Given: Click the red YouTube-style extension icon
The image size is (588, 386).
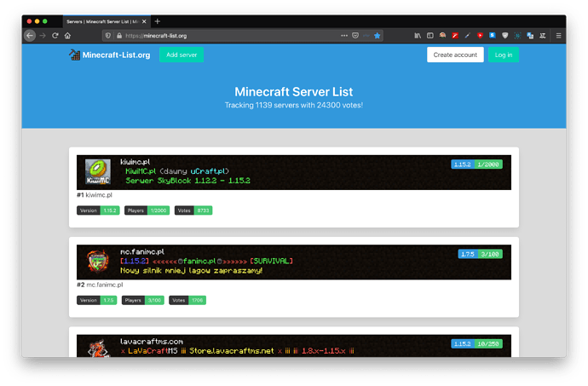Looking at the screenshot, I should [480, 36].
